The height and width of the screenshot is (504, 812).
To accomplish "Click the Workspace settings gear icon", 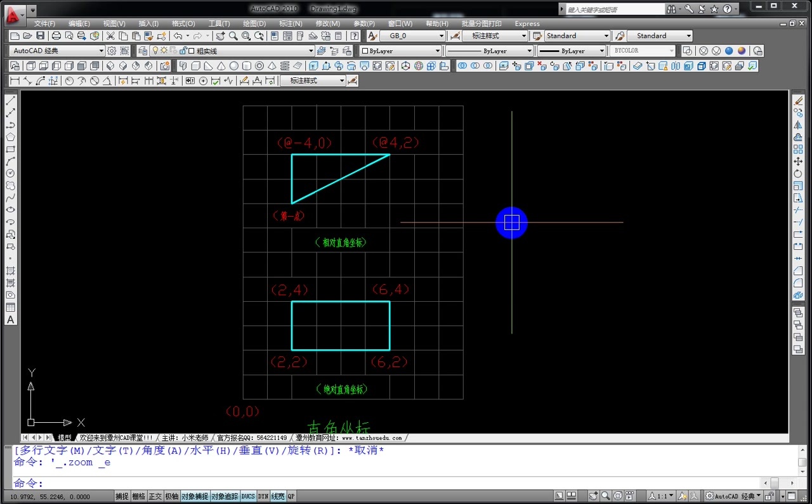I will pos(112,51).
